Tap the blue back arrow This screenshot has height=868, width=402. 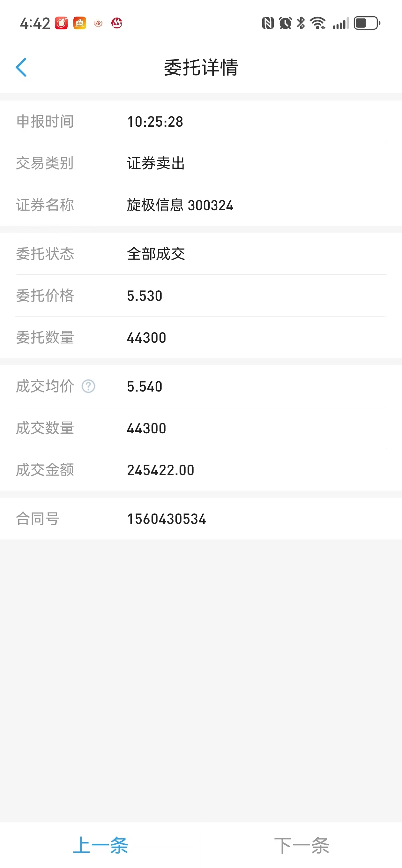pos(21,67)
